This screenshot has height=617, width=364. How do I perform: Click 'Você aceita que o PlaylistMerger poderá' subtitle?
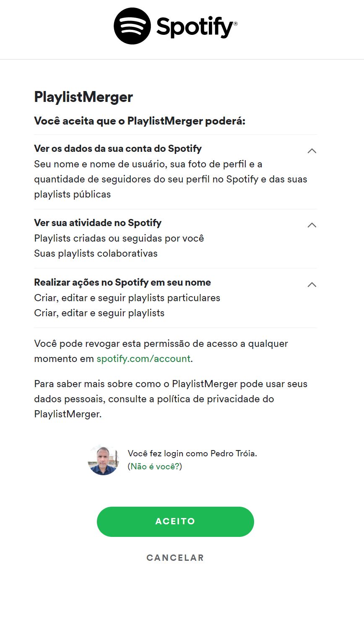(140, 121)
